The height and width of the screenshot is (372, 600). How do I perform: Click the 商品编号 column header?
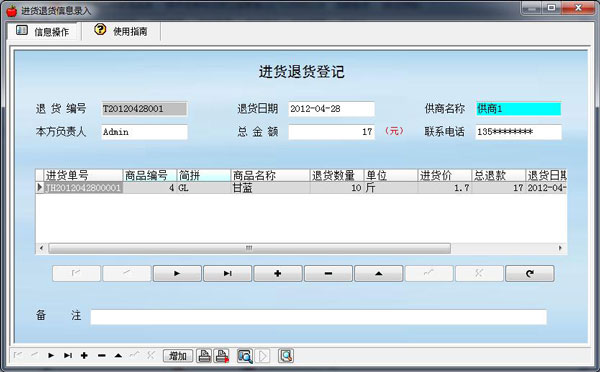150,175
